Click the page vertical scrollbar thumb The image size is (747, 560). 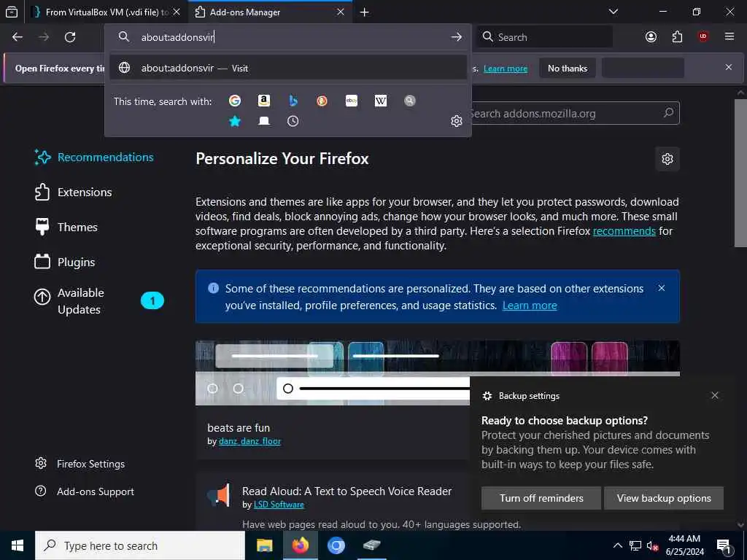click(x=740, y=172)
